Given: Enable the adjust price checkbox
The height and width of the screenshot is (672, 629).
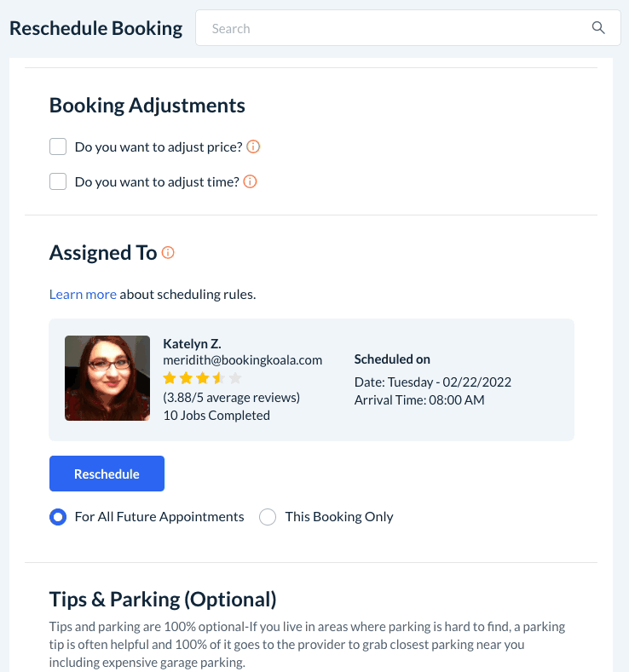Looking at the screenshot, I should pyautogui.click(x=58, y=146).
